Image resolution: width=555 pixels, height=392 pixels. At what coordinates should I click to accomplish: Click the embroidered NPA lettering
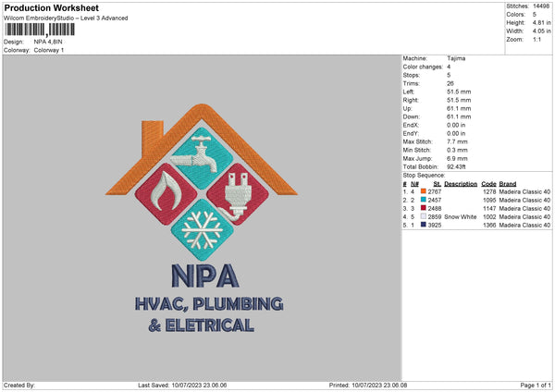coord(205,276)
